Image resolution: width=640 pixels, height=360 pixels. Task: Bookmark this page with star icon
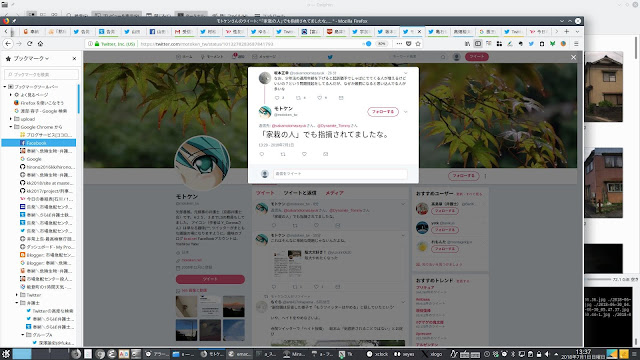pos(418,44)
